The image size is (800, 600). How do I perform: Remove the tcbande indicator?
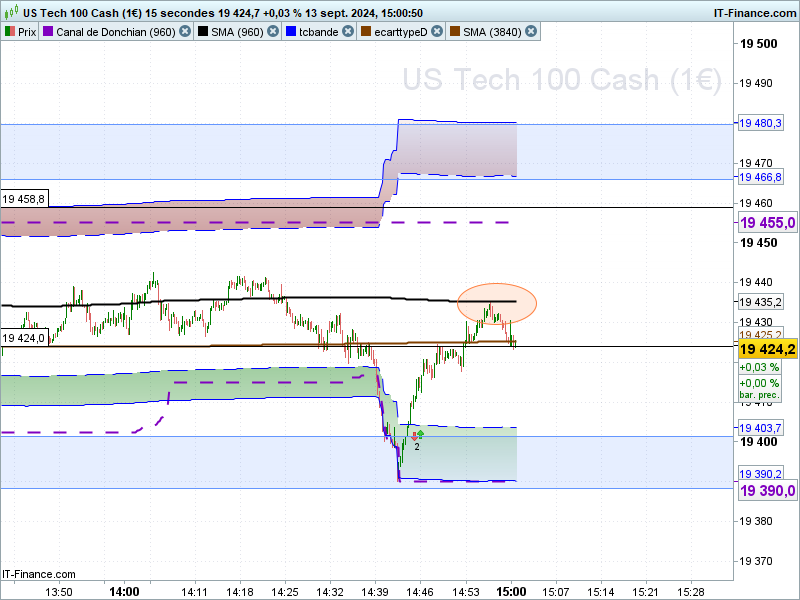pyautogui.click(x=348, y=32)
